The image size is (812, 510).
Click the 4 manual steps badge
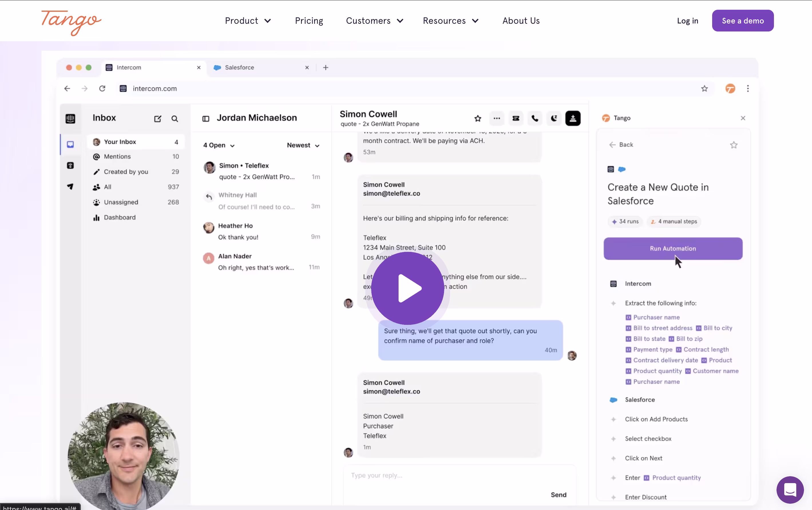pos(674,221)
